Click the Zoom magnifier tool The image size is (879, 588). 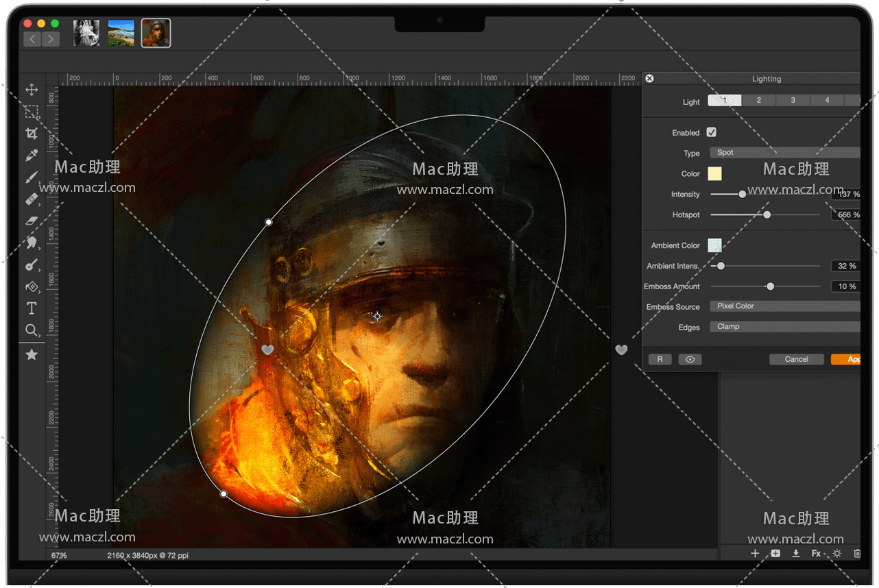click(32, 330)
